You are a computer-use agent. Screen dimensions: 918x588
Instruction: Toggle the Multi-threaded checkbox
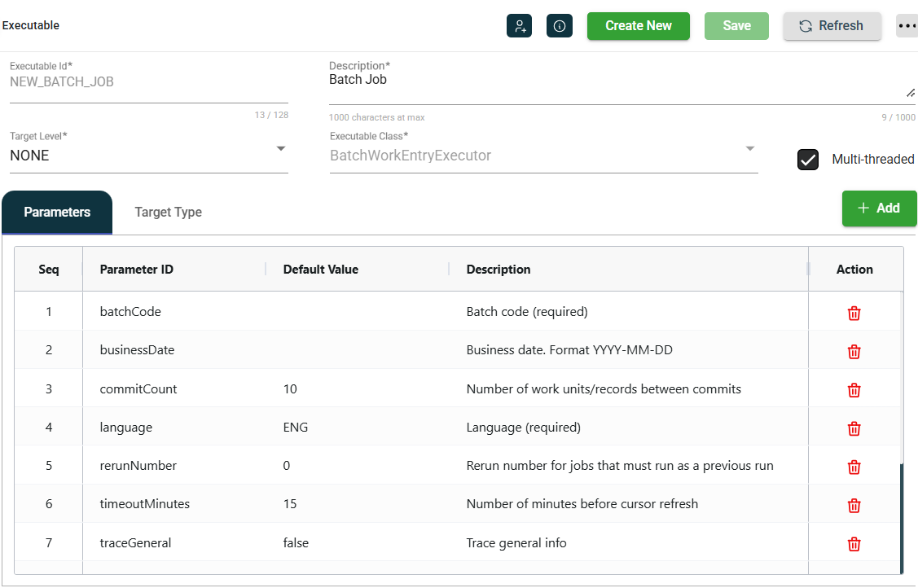coord(807,160)
